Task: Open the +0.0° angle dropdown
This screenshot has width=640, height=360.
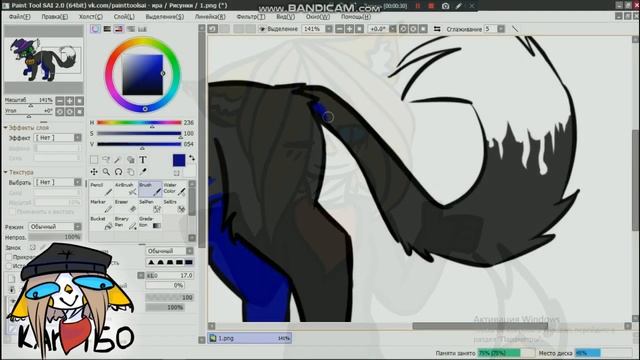Action: pyautogui.click(x=393, y=29)
